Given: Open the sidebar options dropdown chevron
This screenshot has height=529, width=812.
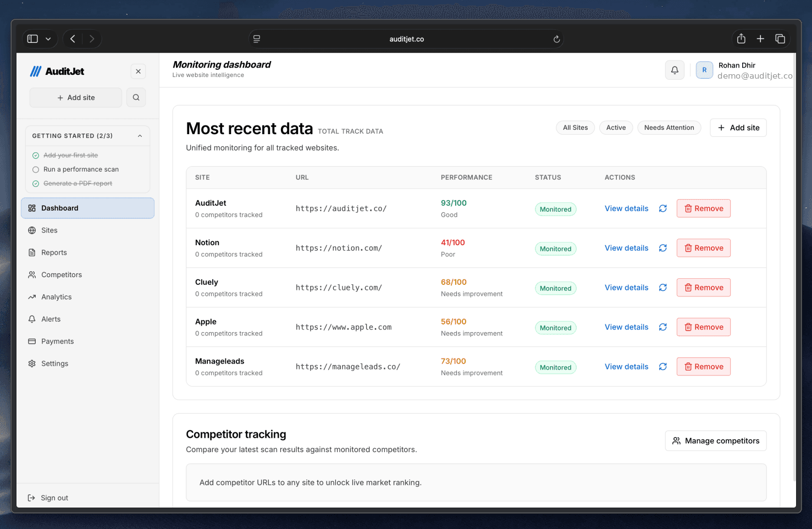Looking at the screenshot, I should click(48, 39).
